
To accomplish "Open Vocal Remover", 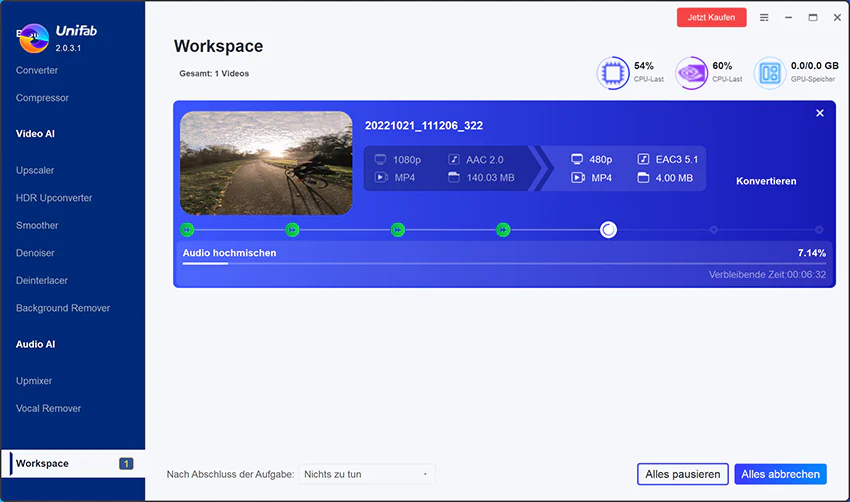I will coord(48,409).
